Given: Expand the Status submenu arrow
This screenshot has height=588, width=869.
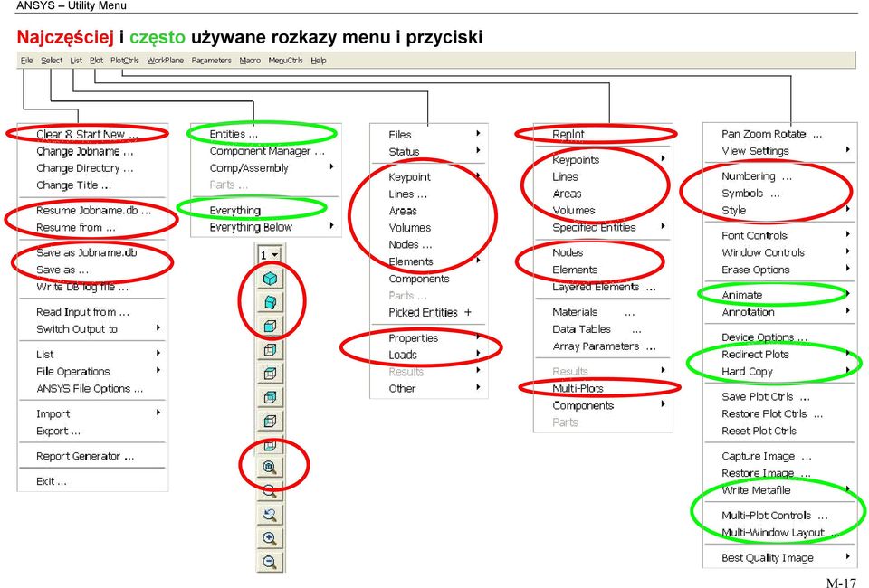Looking at the screenshot, I should coord(478,150).
